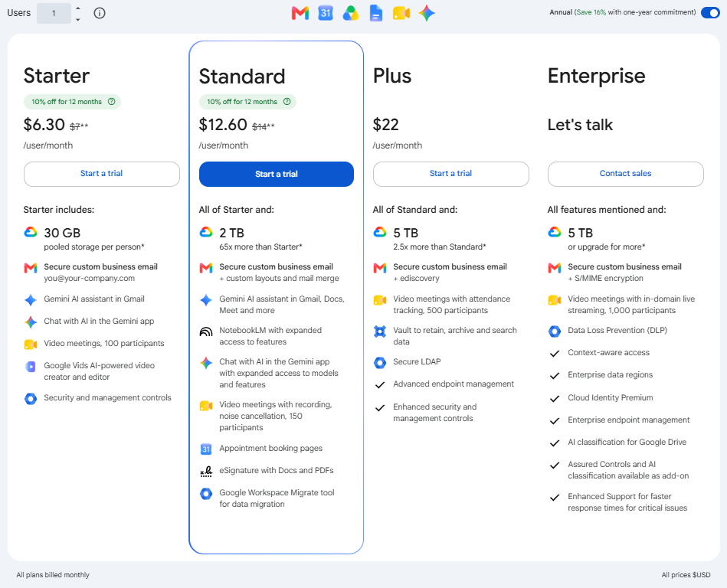Click cloud storage icon beside 30 GB
Screen dimensions: 727x588
click(x=31, y=232)
